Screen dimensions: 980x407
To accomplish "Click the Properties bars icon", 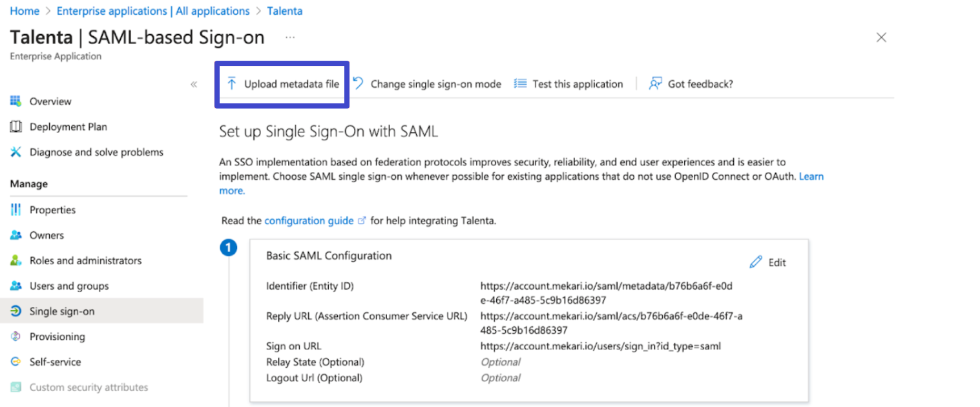I will 16,210.
